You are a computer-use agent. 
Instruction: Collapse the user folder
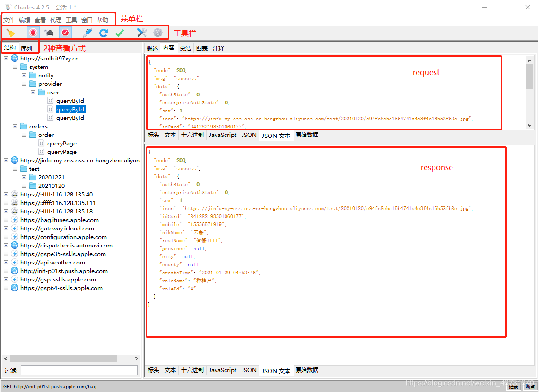(x=33, y=93)
